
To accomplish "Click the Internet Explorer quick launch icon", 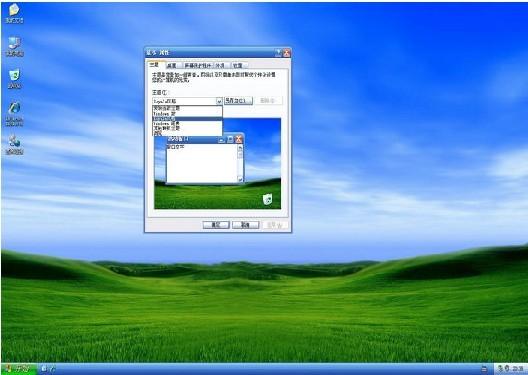I will tap(52, 369).
